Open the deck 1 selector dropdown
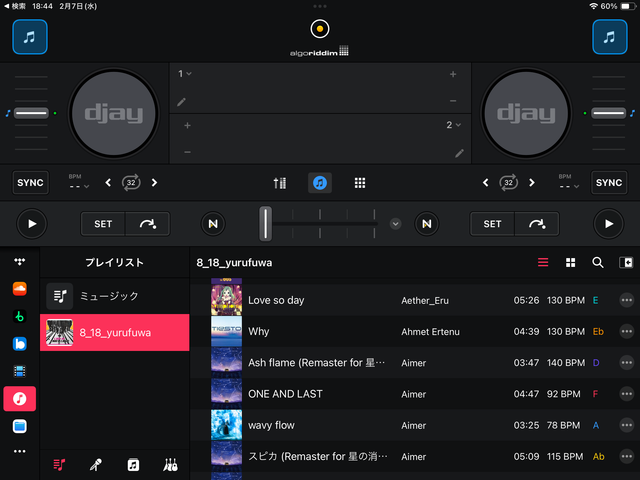This screenshot has height=480, width=640. pyautogui.click(x=184, y=74)
